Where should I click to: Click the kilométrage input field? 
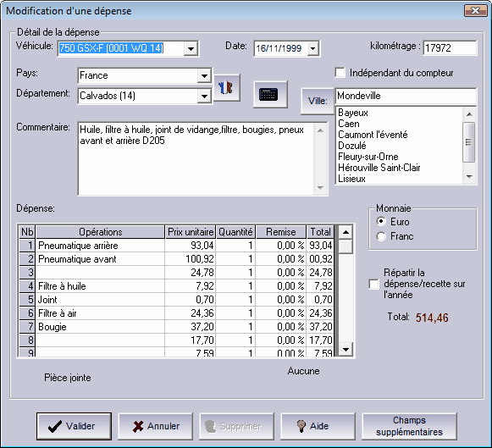click(450, 48)
